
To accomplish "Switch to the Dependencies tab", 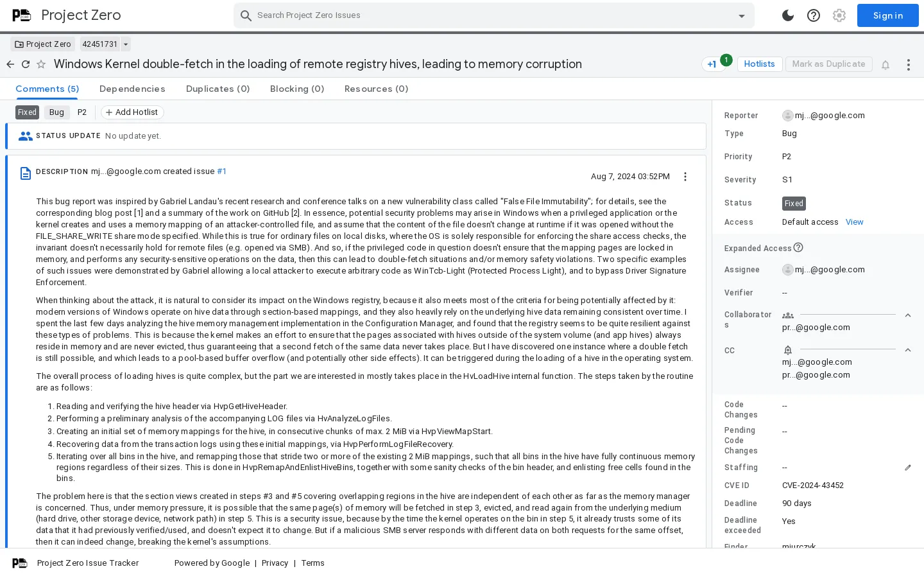I will tap(132, 89).
